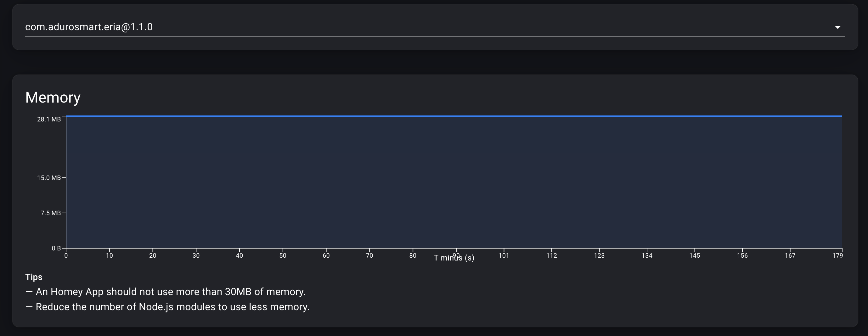
Task: Click the 30MB memory limit tip text
Action: pyautogui.click(x=171, y=292)
